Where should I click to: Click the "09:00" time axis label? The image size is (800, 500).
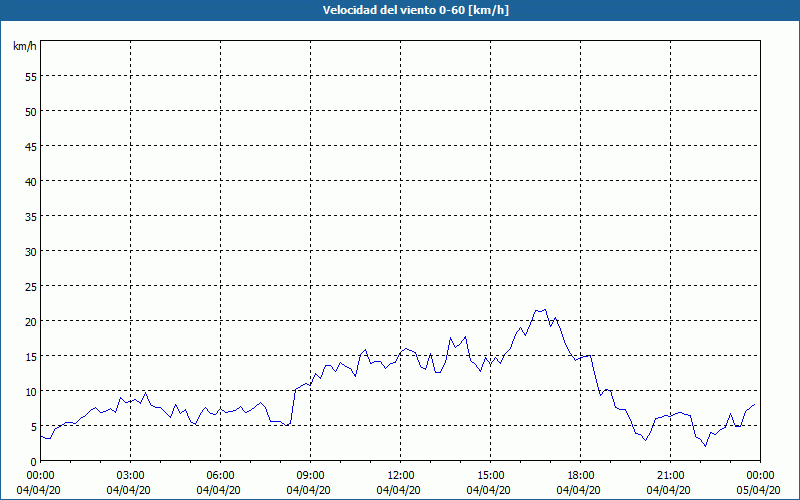pos(311,476)
